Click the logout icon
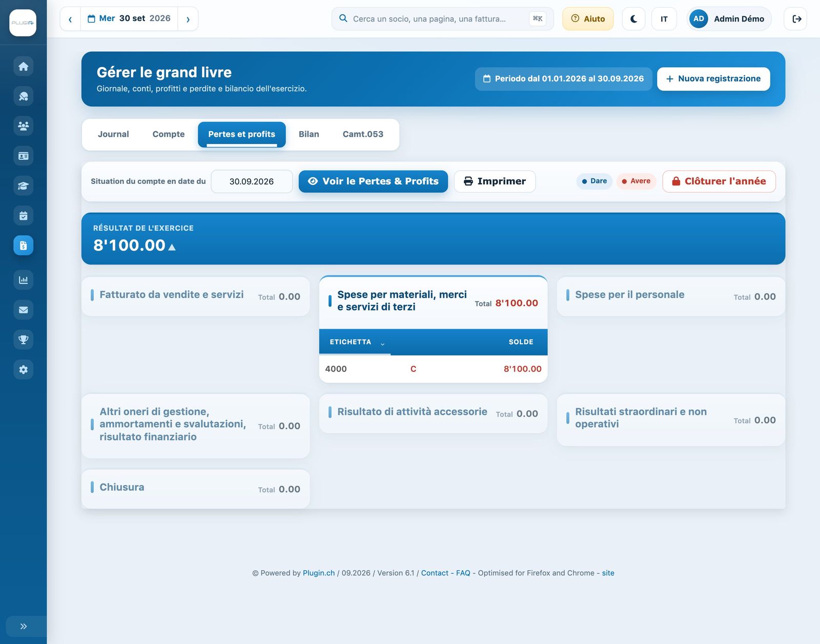The height and width of the screenshot is (644, 820). 796,18
